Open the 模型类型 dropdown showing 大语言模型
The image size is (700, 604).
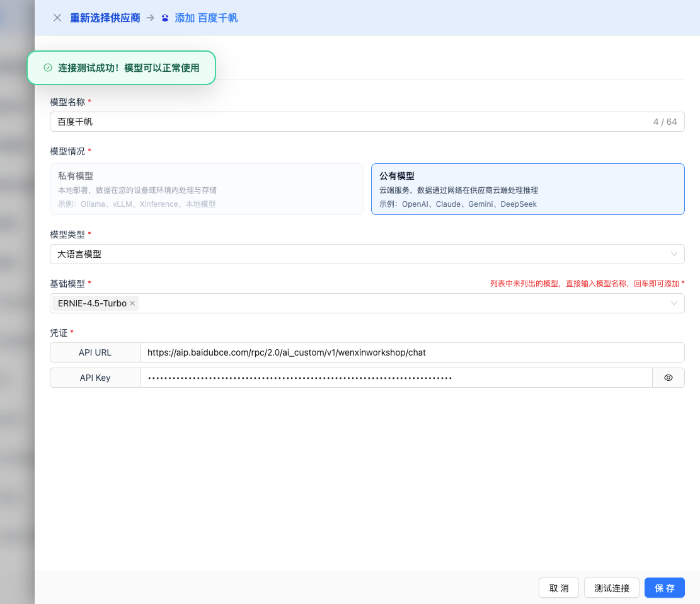pos(367,254)
